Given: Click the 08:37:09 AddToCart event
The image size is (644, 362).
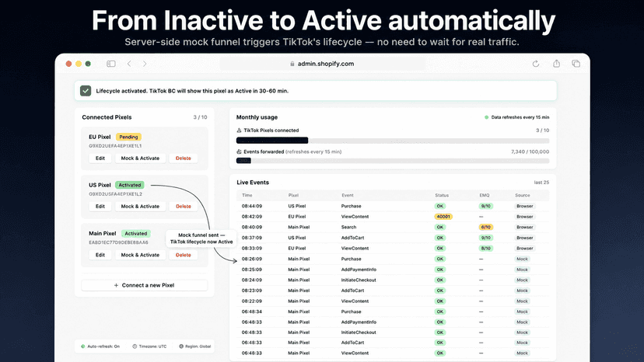Looking at the screenshot, I should click(352, 238).
